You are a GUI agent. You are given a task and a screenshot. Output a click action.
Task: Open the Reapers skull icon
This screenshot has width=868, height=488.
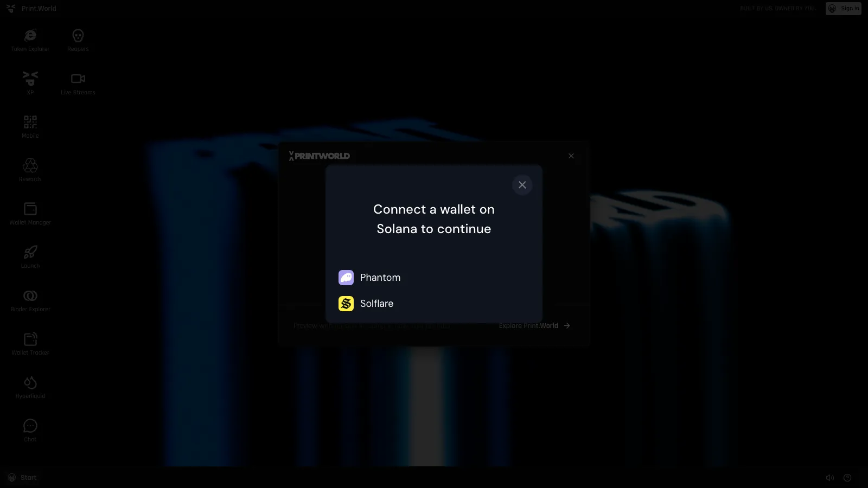click(x=78, y=40)
